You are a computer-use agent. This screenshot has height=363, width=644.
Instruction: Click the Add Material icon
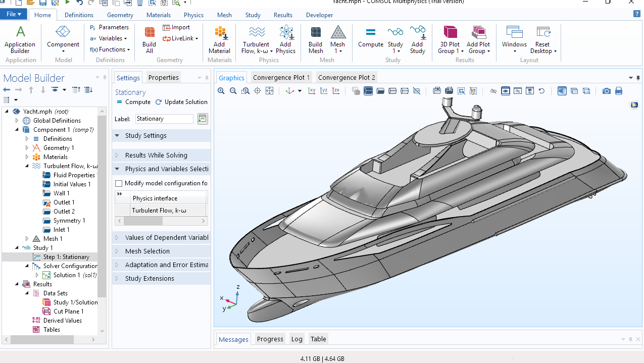pos(219,40)
